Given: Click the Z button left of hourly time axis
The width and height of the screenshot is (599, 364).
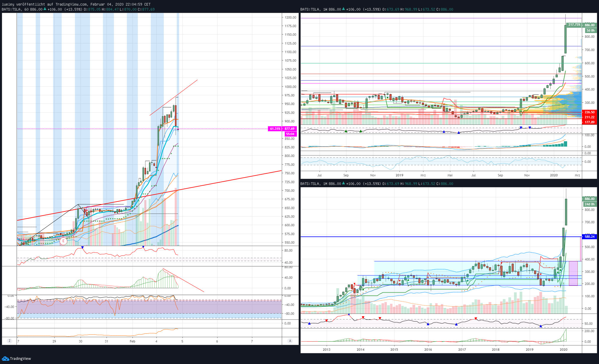Looking at the screenshot, I should coord(9,341).
